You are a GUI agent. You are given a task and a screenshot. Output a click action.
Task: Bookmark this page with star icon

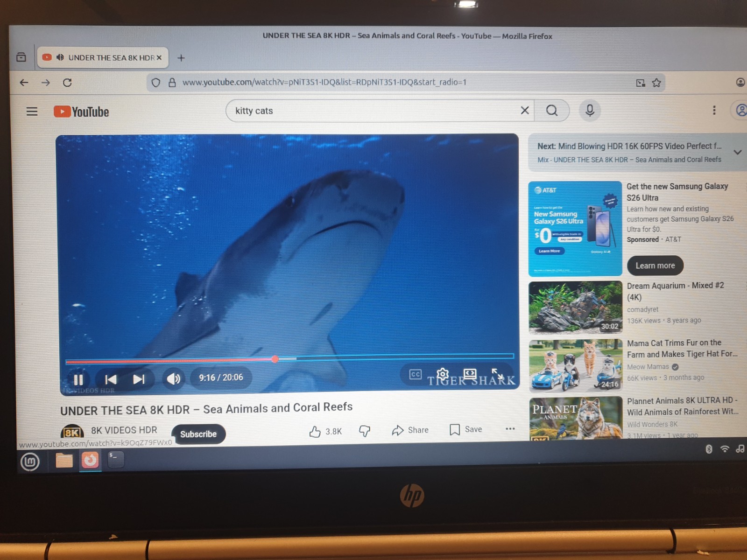(x=656, y=83)
